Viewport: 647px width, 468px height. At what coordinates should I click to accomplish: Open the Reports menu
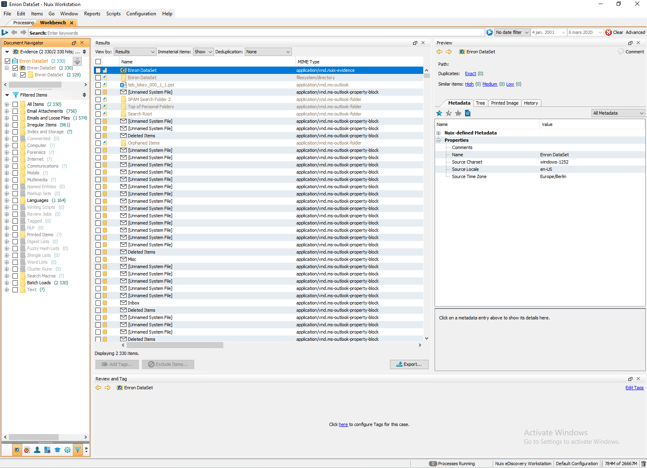(x=92, y=14)
